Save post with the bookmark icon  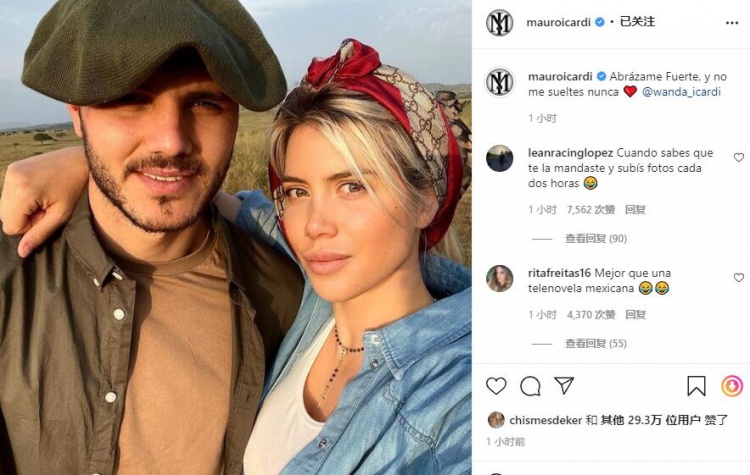[x=696, y=386]
